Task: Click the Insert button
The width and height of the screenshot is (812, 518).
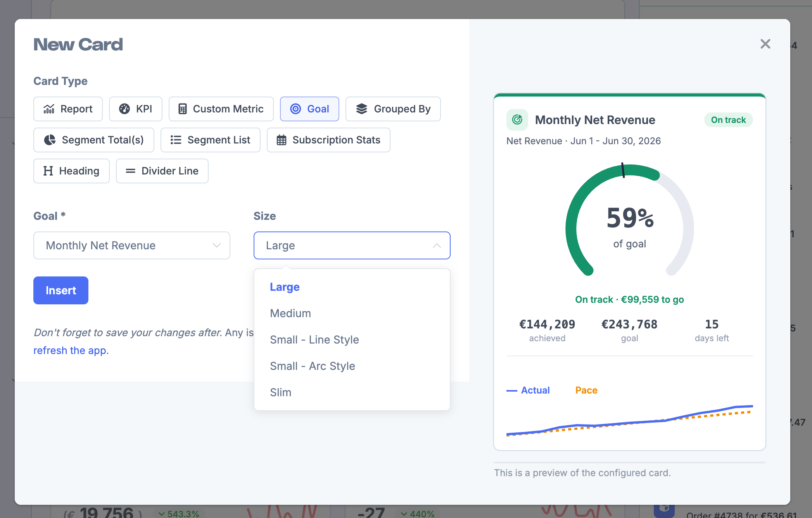Action: [x=61, y=290]
